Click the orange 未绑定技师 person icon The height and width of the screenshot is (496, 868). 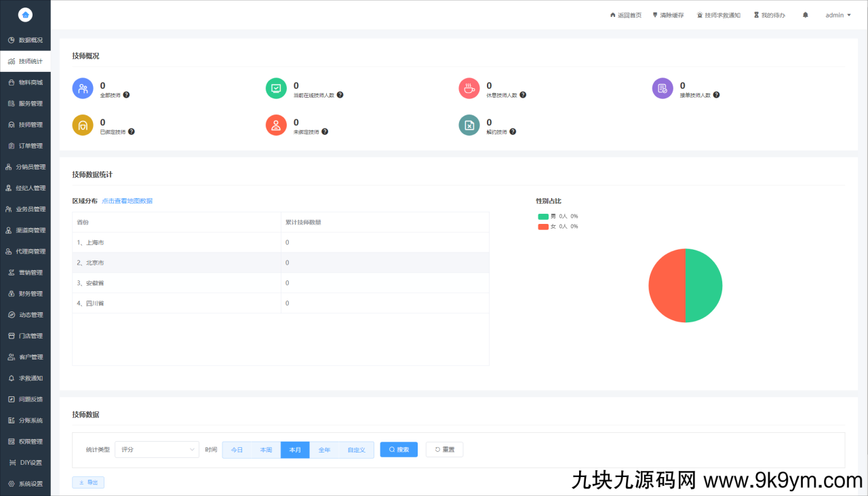click(x=276, y=125)
